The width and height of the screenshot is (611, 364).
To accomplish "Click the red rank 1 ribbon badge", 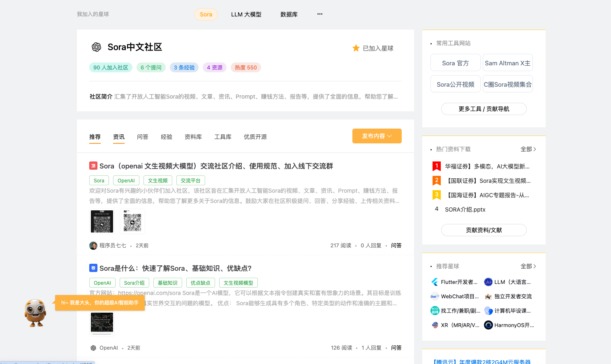I will tap(437, 166).
